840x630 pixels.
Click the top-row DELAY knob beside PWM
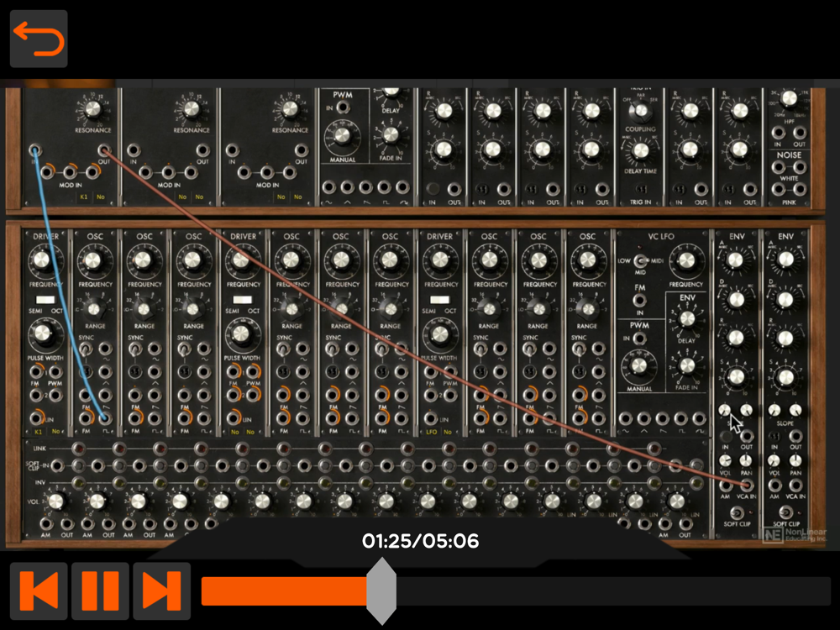click(391, 92)
